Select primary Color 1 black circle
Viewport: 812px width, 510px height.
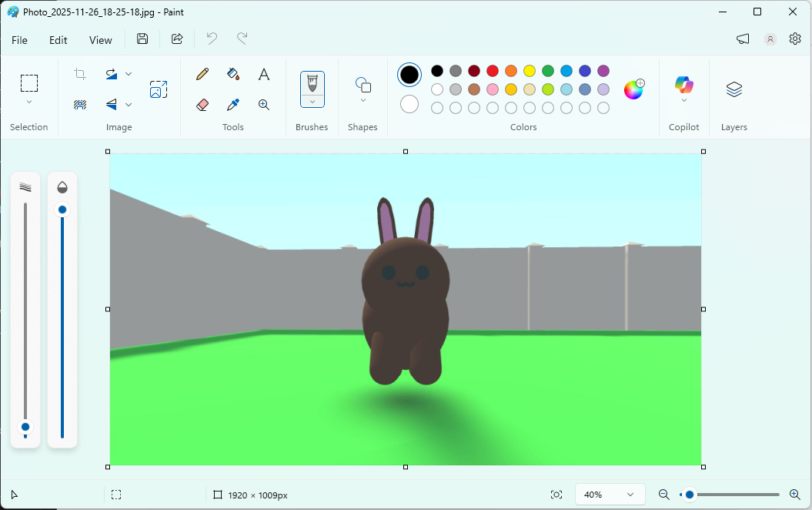409,75
